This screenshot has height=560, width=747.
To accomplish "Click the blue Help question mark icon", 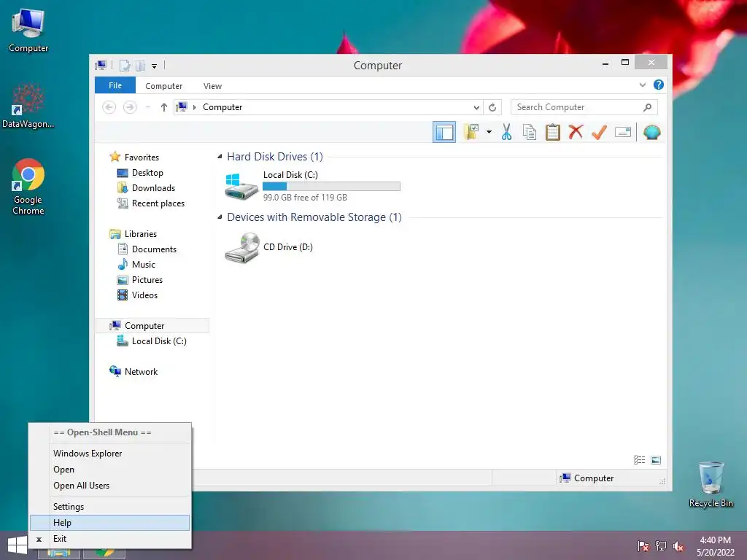I will point(659,85).
